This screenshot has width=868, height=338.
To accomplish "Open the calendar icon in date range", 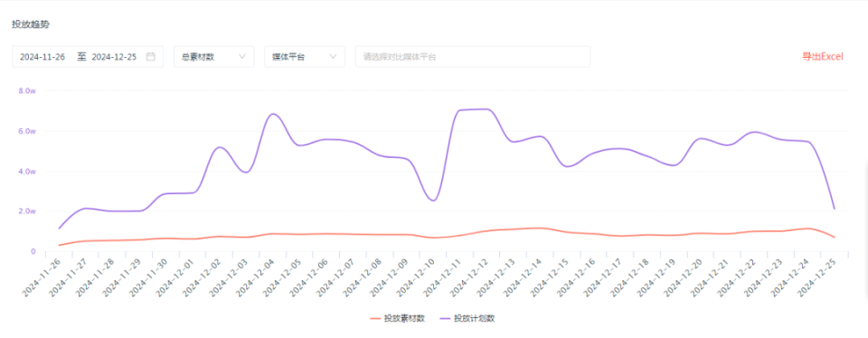I will click(151, 56).
